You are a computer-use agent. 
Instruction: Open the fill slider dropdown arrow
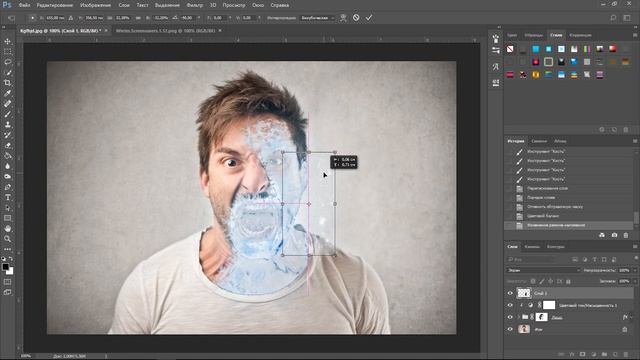point(635,281)
